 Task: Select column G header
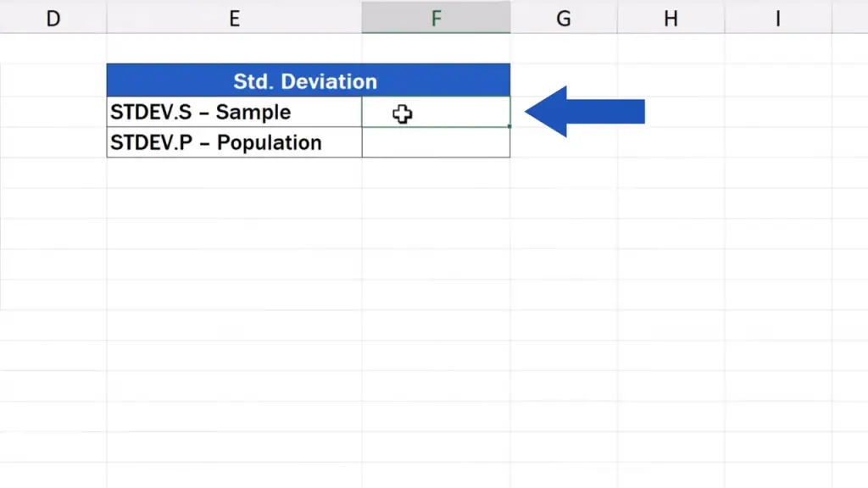pos(564,18)
